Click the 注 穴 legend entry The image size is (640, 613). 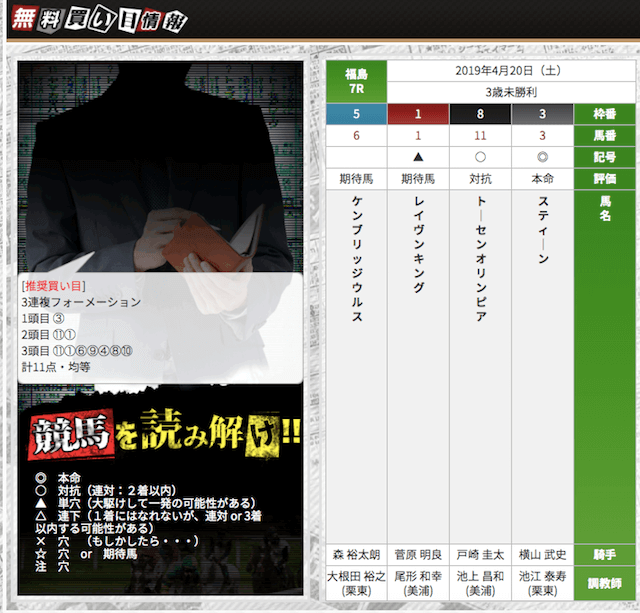(x=52, y=566)
